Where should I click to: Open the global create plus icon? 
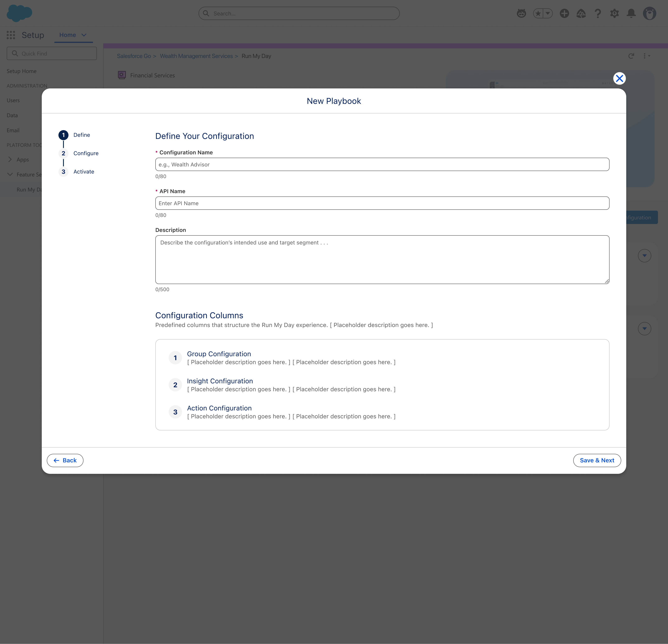coord(564,13)
